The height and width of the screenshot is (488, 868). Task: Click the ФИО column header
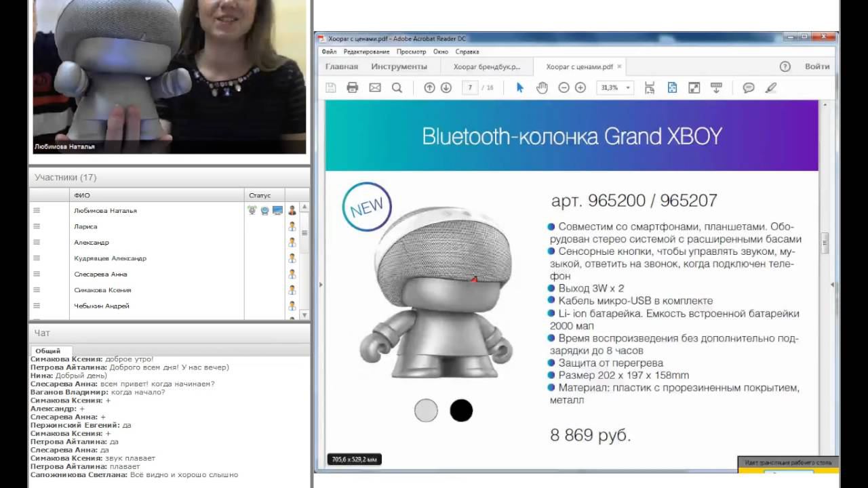coord(157,195)
